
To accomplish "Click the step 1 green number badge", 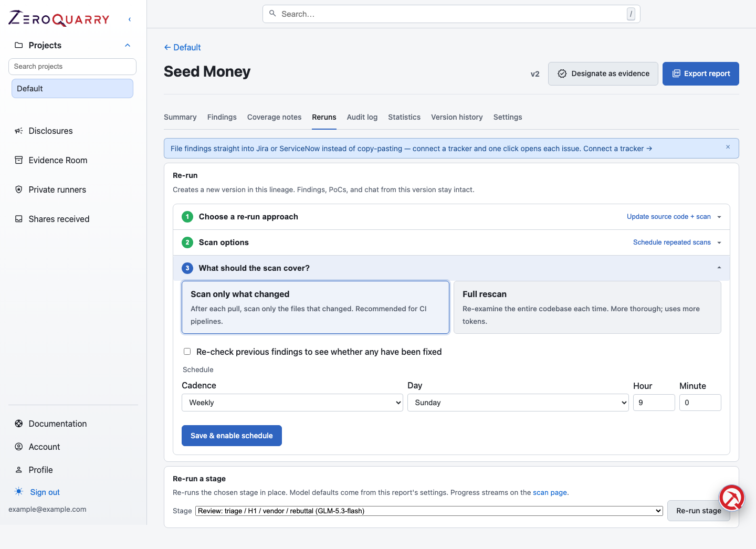I will pos(187,217).
